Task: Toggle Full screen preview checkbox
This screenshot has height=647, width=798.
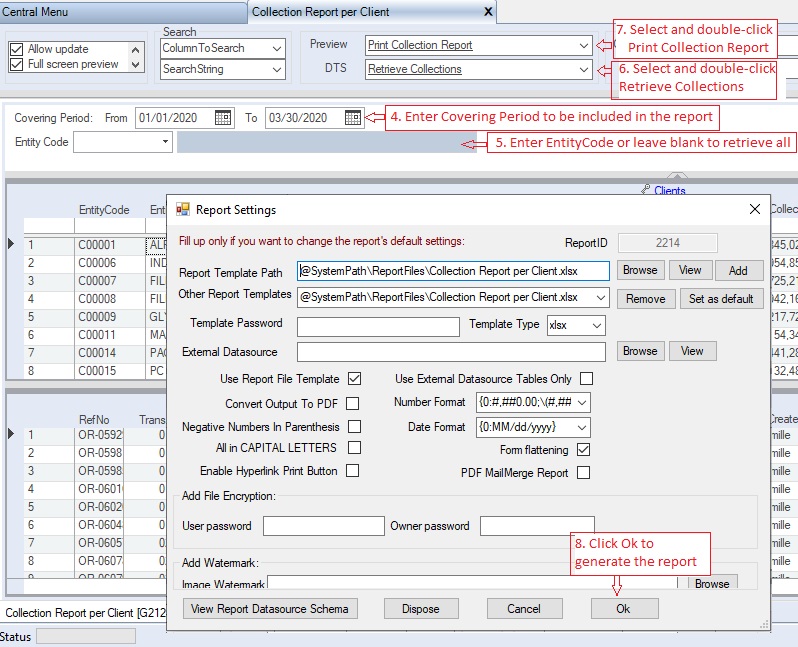Action: [x=16, y=65]
